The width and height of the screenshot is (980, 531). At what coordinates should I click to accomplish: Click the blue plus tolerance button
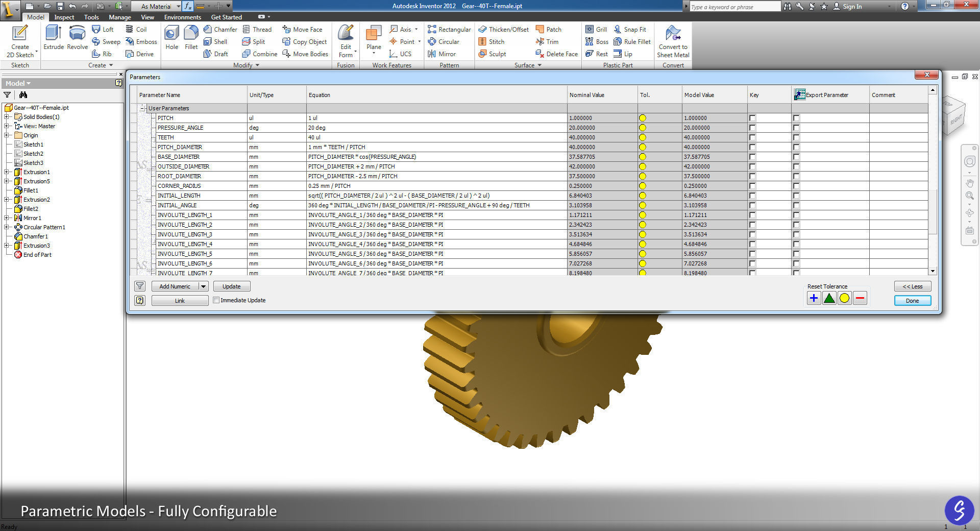point(814,298)
